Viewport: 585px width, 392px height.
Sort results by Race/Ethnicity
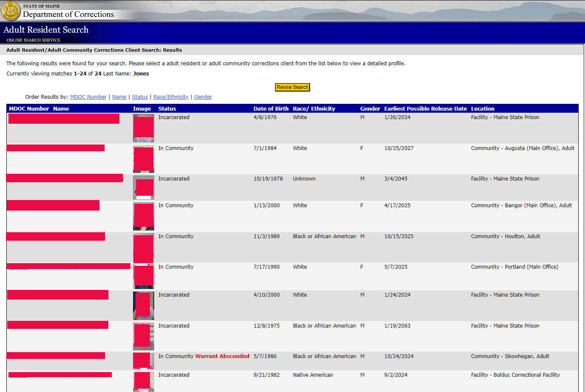(x=171, y=97)
